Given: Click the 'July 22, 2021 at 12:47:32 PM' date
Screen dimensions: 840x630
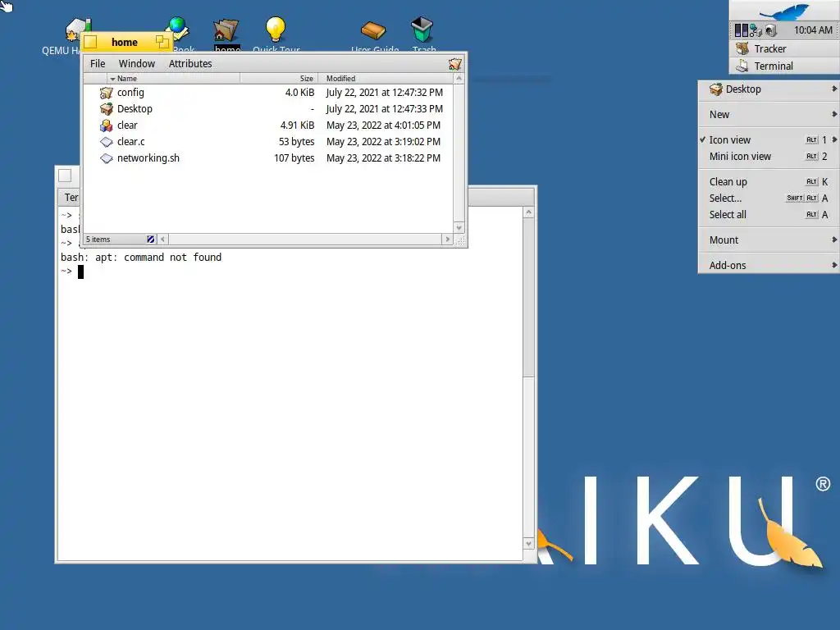Looking at the screenshot, I should coord(385,93).
